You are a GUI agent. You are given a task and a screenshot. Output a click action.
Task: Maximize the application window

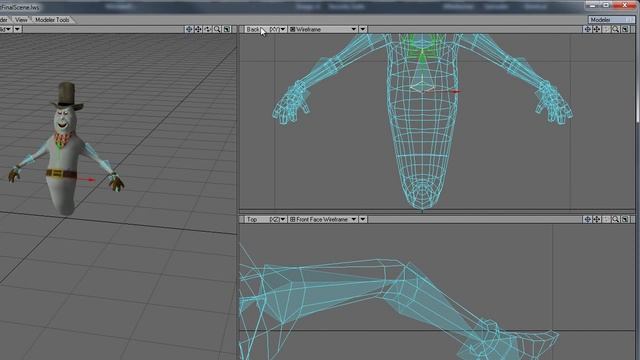click(606, 5)
